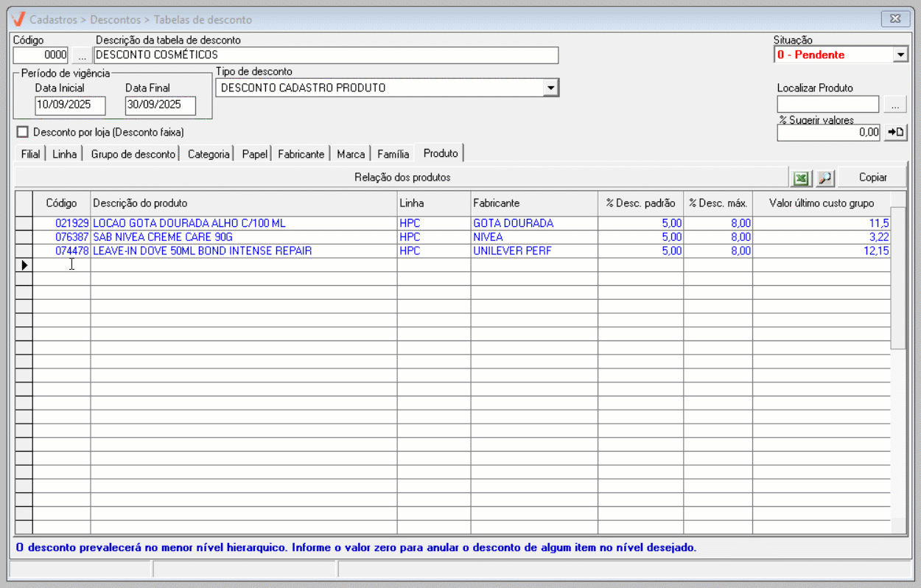Select current-row arrow indicator in grid

coord(24,265)
